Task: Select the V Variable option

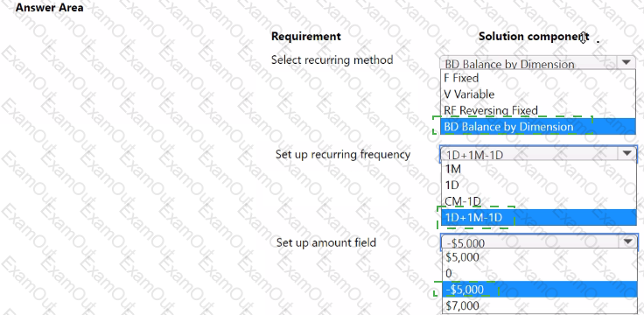Action: click(538, 94)
